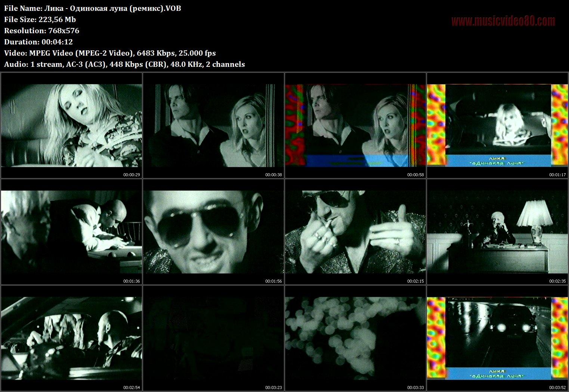This screenshot has width=569, height=392.
Task: Select the thumbnail at 00:00:29 of reclining blonde woman
Action: pyautogui.click(x=71, y=125)
